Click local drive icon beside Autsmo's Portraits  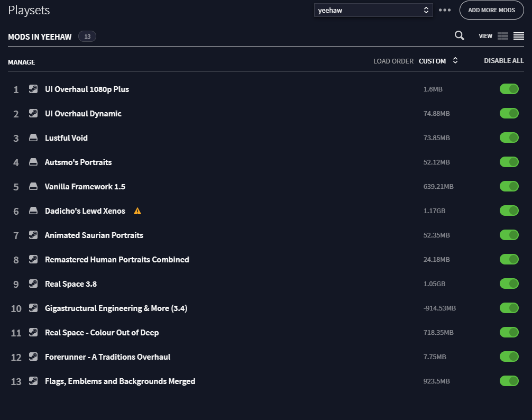tap(33, 162)
